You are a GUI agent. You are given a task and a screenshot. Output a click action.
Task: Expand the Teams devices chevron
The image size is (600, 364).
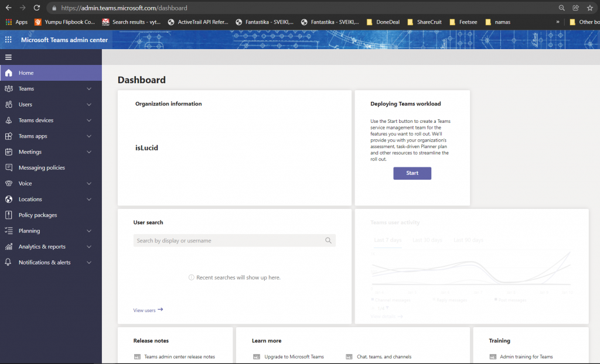pyautogui.click(x=89, y=120)
